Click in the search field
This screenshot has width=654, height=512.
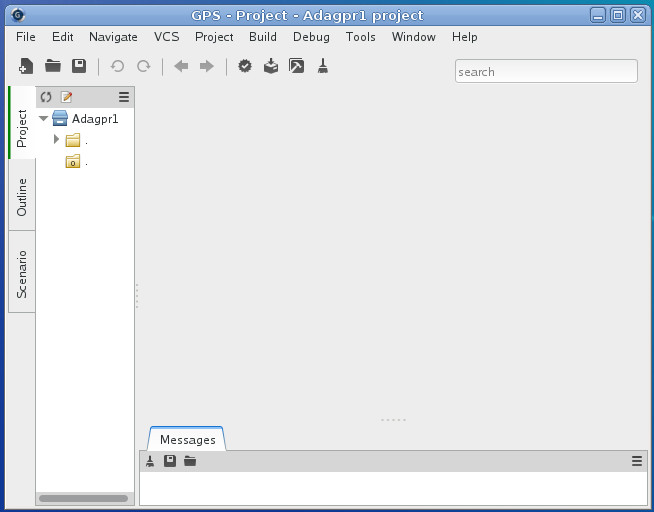[x=546, y=71]
